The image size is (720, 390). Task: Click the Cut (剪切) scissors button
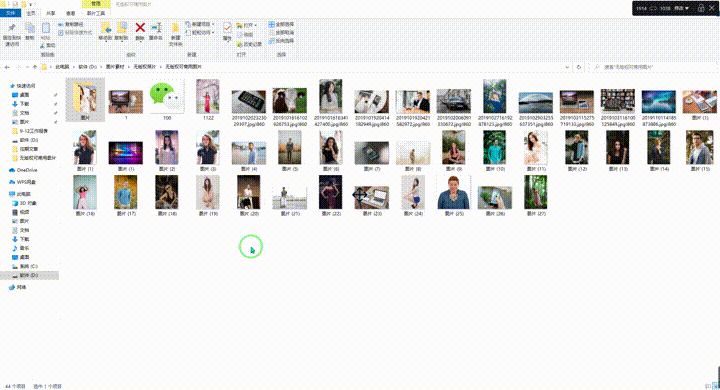pos(47,45)
